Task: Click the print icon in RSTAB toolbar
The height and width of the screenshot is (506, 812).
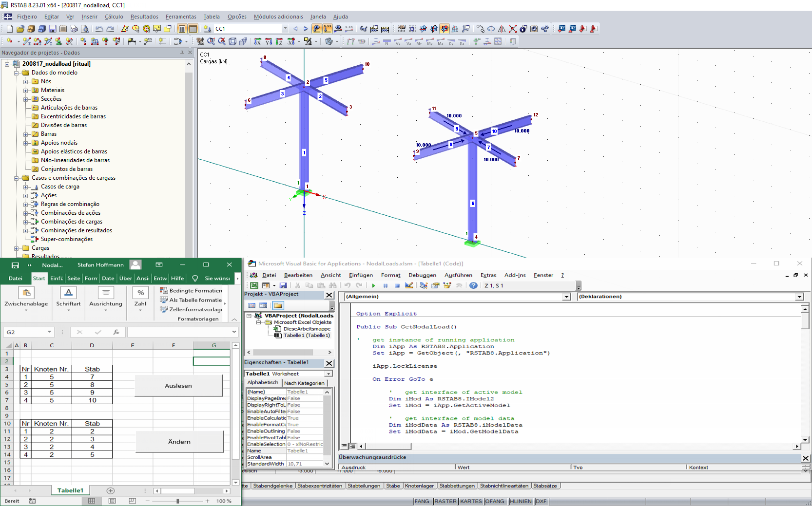Action: tap(74, 29)
